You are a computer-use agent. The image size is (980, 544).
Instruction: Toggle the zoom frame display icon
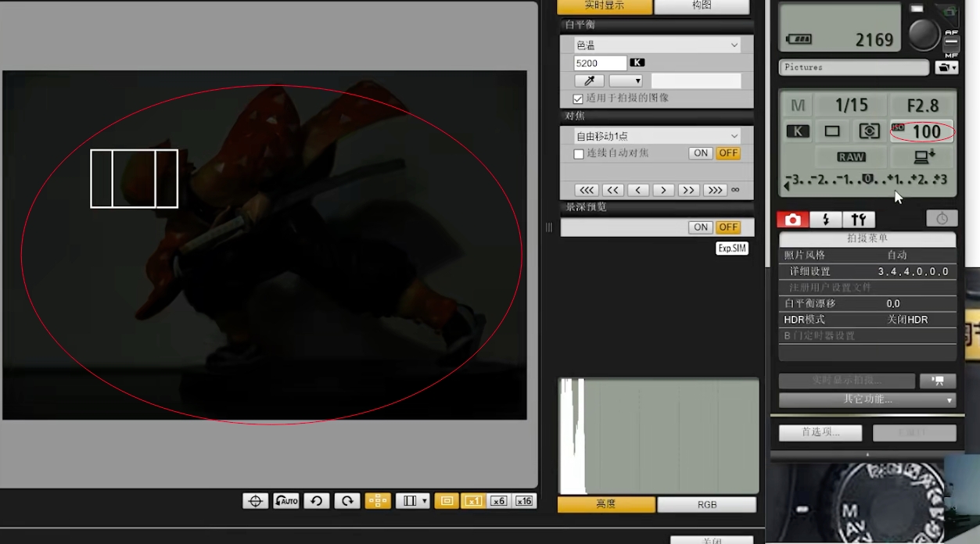click(x=447, y=501)
